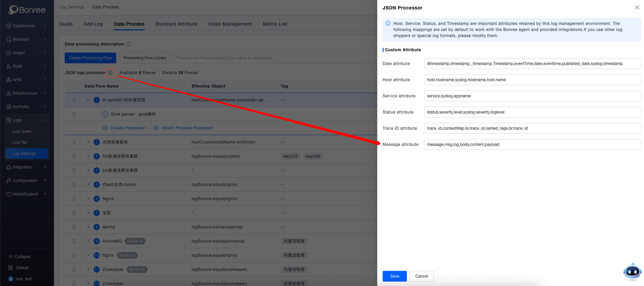Open the Index Management tab
Image resolution: width=644 pixels, height=286 pixels.
pyautogui.click(x=230, y=24)
